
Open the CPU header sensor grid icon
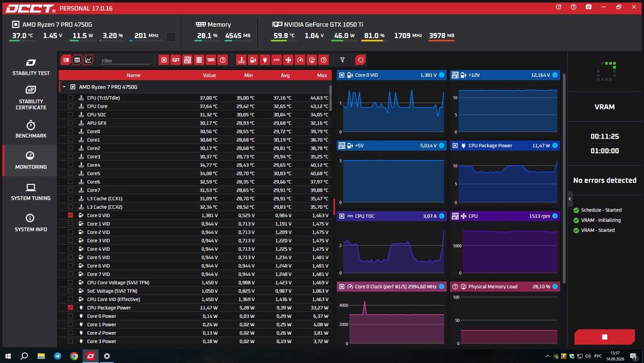(x=171, y=37)
